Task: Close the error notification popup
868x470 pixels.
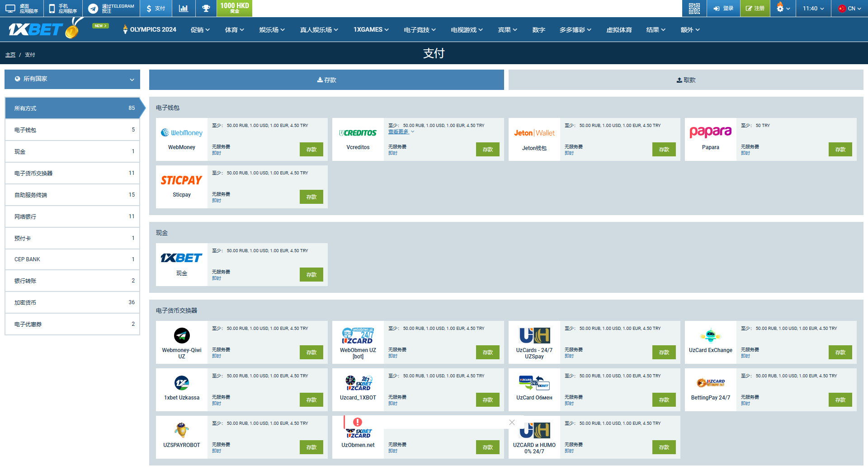Action: pyautogui.click(x=512, y=422)
